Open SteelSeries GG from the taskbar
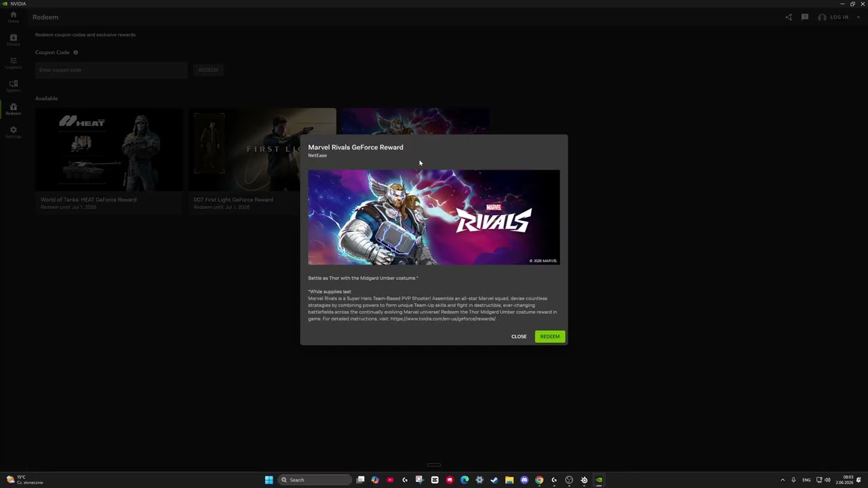The image size is (868, 488). (584, 480)
